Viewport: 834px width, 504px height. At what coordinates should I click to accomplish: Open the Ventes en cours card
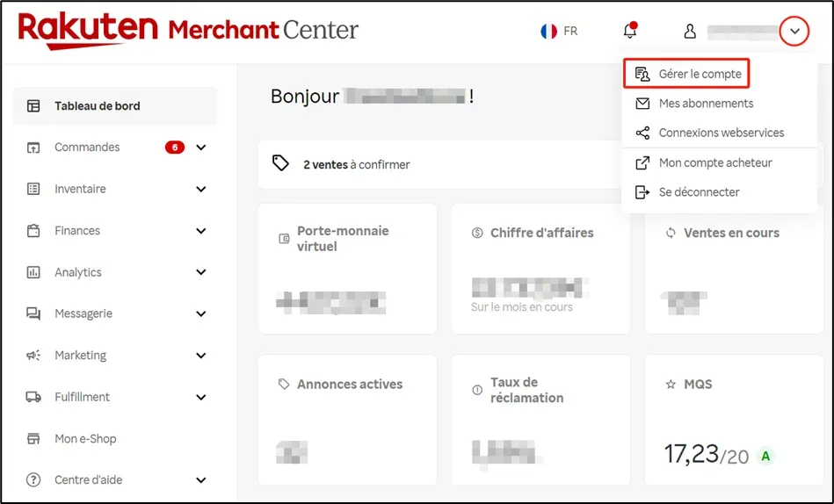[x=734, y=269]
